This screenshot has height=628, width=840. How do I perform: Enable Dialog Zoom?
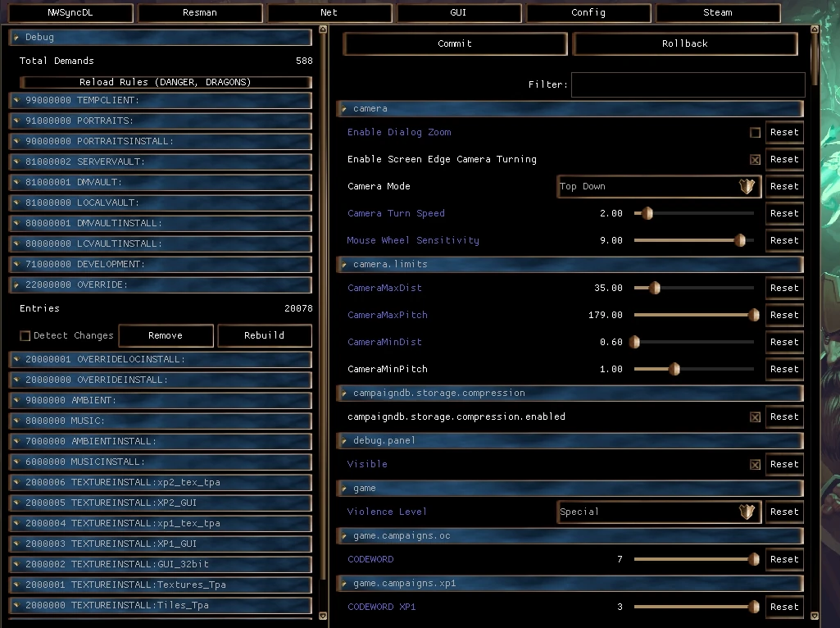[x=756, y=132]
